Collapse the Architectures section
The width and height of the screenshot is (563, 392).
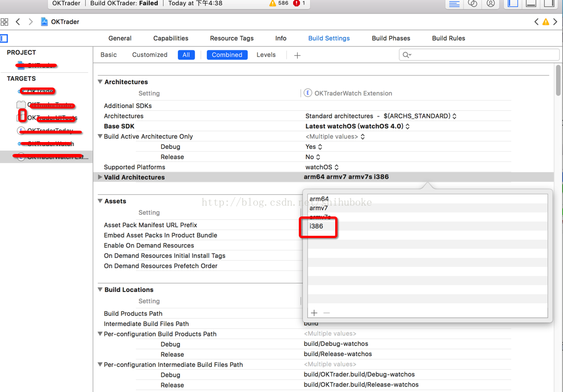click(100, 82)
